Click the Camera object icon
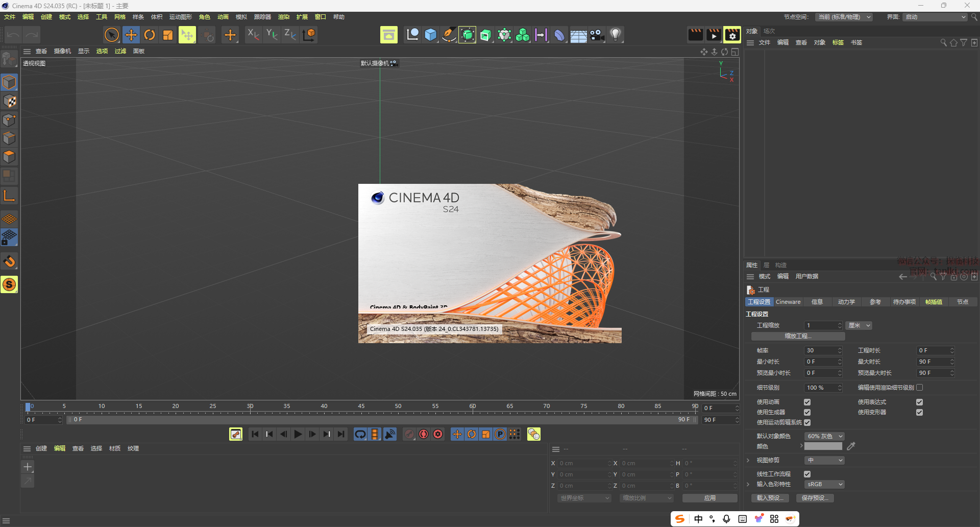The width and height of the screenshot is (980, 527). pos(597,35)
